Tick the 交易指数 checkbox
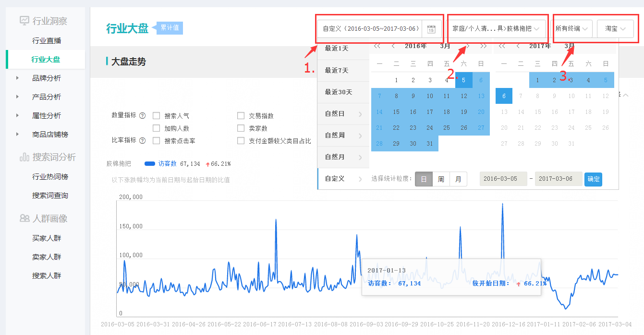The image size is (644, 335). 241,116
